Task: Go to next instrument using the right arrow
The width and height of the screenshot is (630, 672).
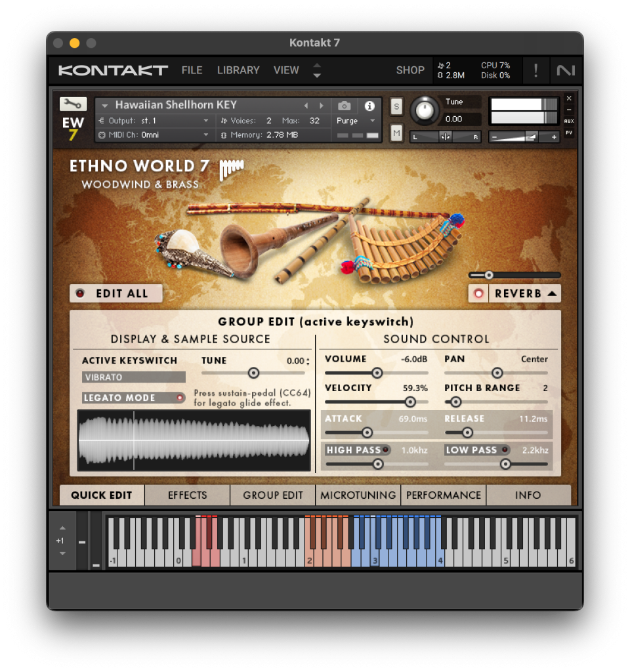Action: coord(322,106)
